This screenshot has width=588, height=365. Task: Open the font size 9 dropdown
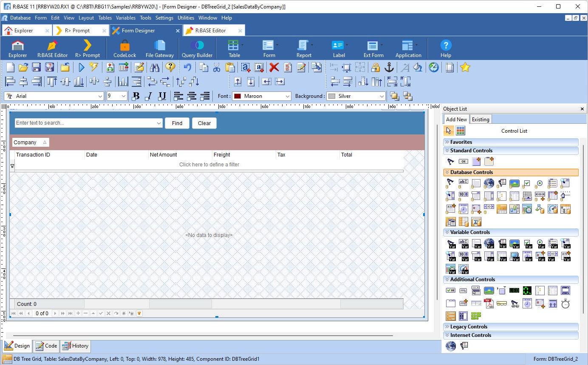[x=124, y=96]
